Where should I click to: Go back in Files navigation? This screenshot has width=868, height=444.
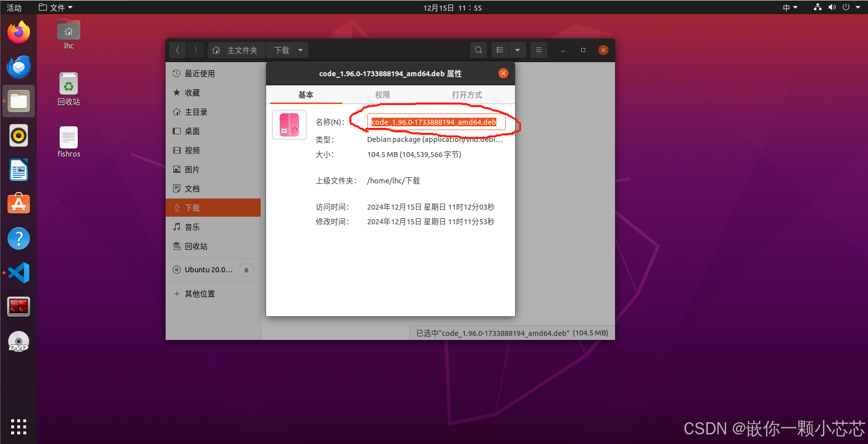click(177, 50)
